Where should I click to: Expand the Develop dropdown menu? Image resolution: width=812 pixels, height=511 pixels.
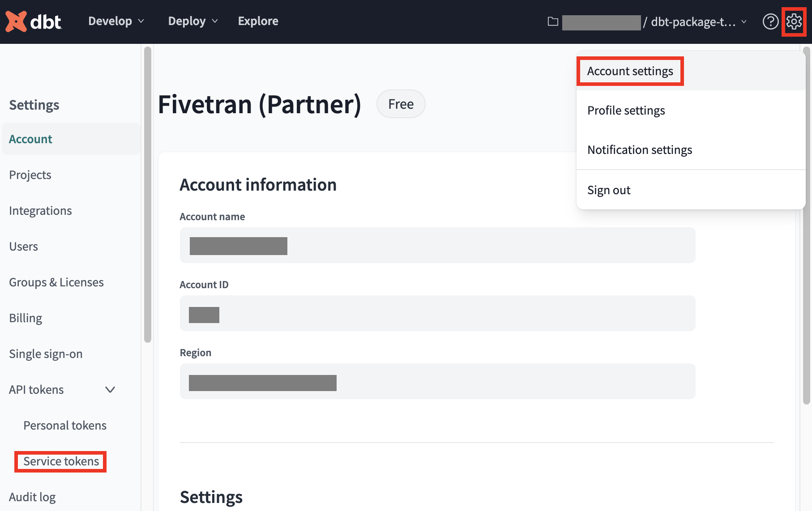pyautogui.click(x=116, y=21)
